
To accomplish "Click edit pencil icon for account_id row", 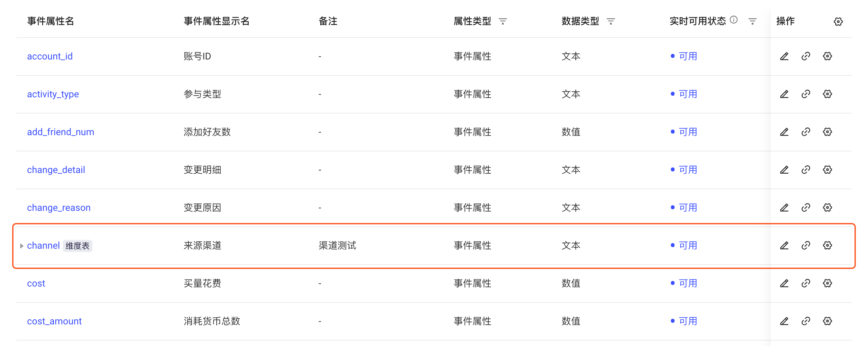I will [784, 56].
